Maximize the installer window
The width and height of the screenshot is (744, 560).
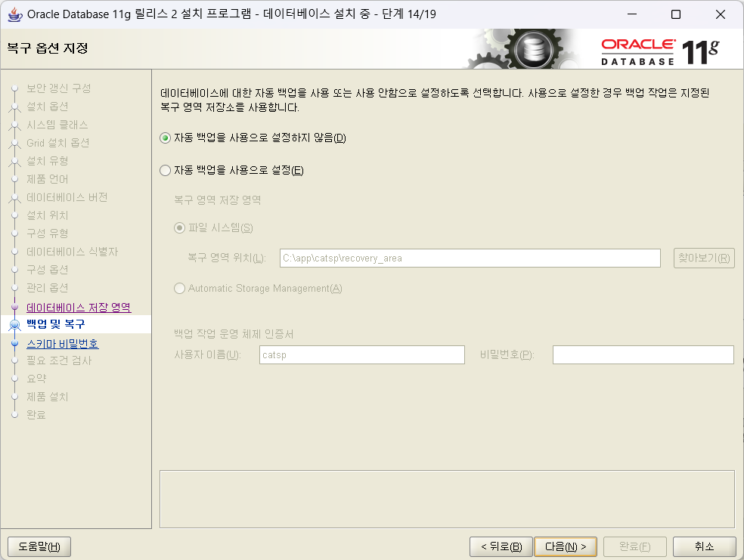coord(676,14)
